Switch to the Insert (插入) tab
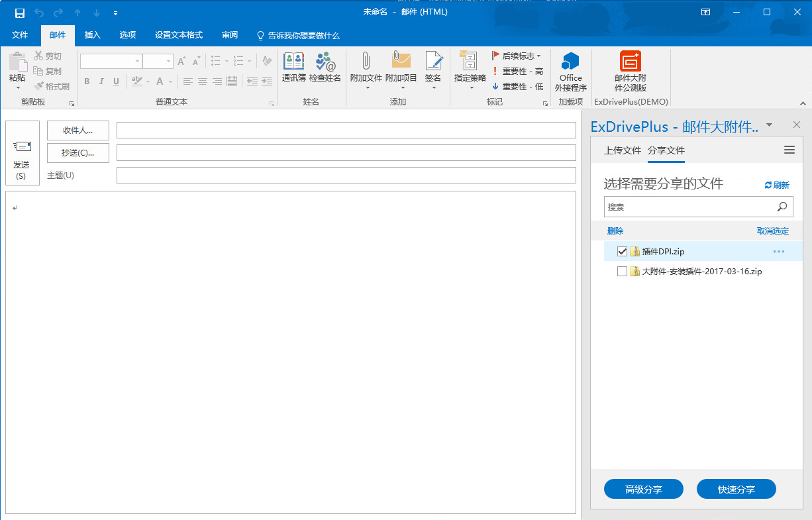Viewport: 812px width, 520px height. [93, 35]
